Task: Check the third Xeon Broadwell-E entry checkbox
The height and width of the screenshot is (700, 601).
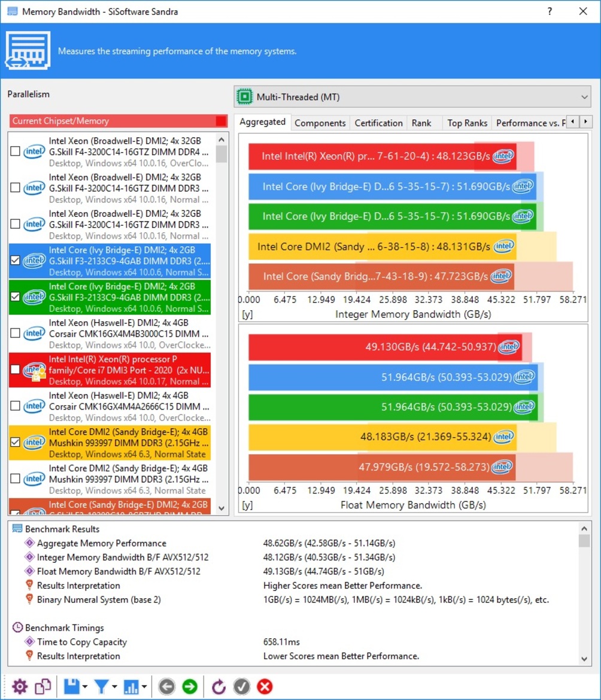Action: (15, 224)
